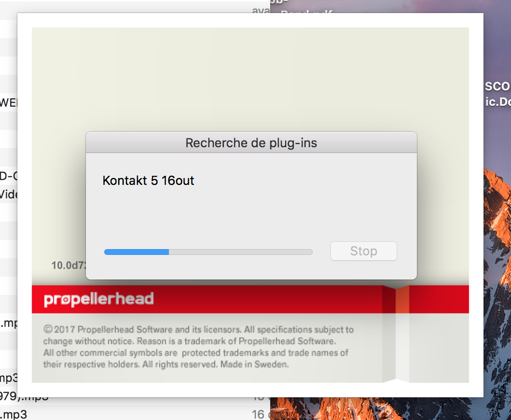Click the Stop button in plug-in scan dialog

[364, 251]
